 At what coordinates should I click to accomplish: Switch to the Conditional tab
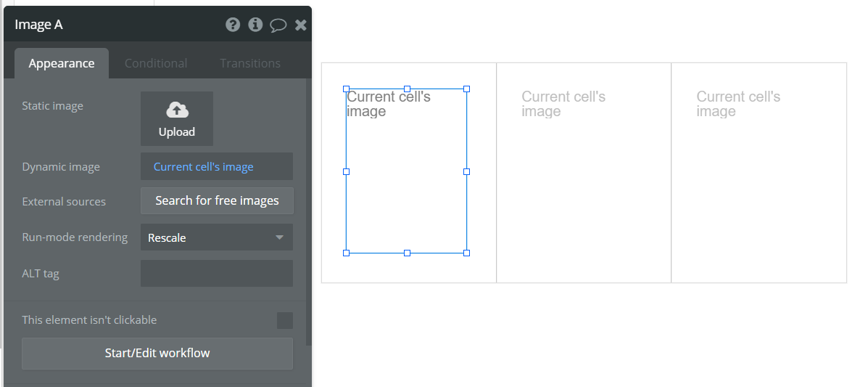156,63
